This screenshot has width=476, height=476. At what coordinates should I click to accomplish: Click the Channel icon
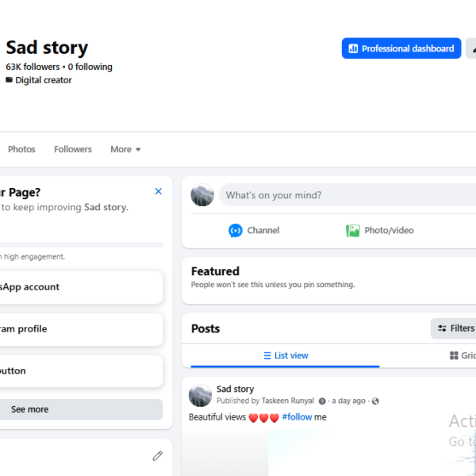click(x=236, y=230)
